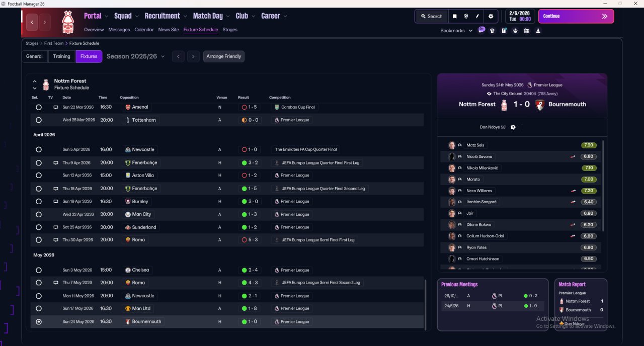644x346 pixels.
Task: Click the globe icon in top toolbar
Action: click(x=466, y=16)
